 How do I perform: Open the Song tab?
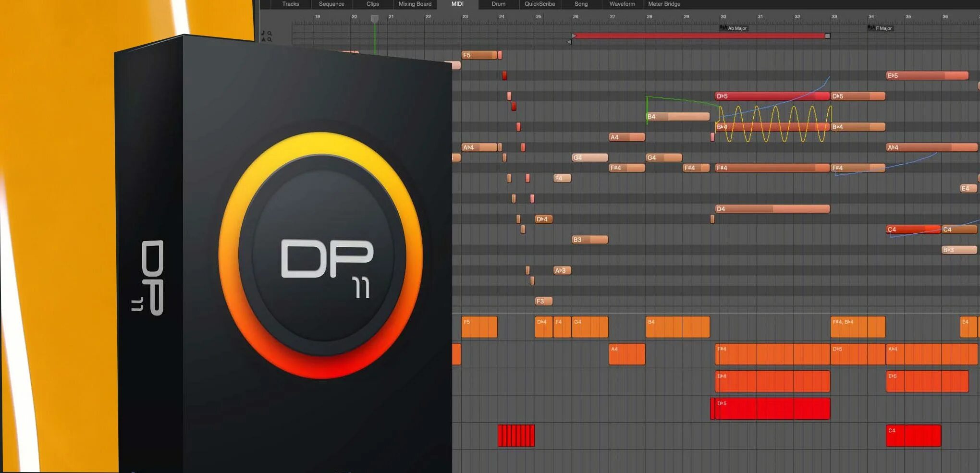tap(581, 4)
